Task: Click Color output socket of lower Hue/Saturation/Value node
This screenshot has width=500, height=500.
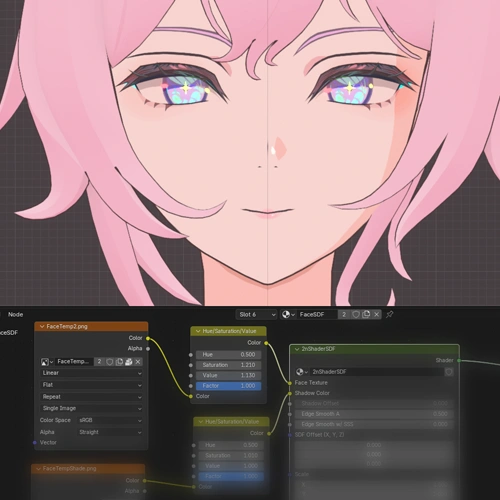Action: coord(269,433)
